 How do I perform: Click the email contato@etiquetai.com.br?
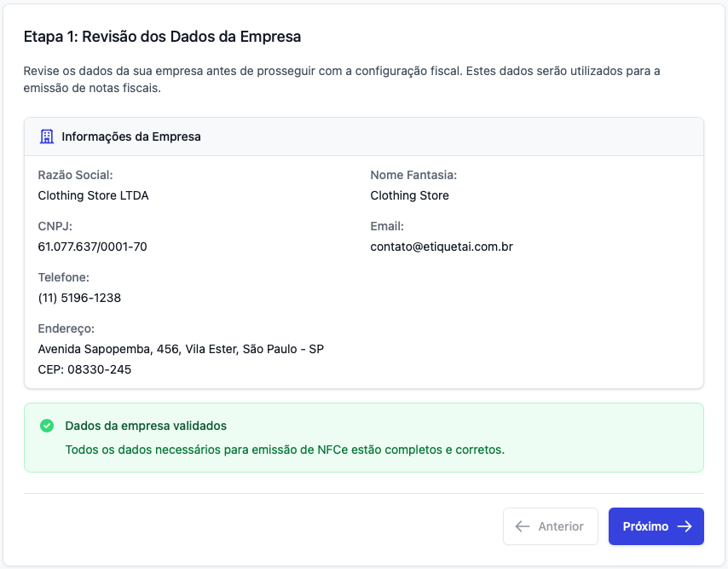(441, 247)
